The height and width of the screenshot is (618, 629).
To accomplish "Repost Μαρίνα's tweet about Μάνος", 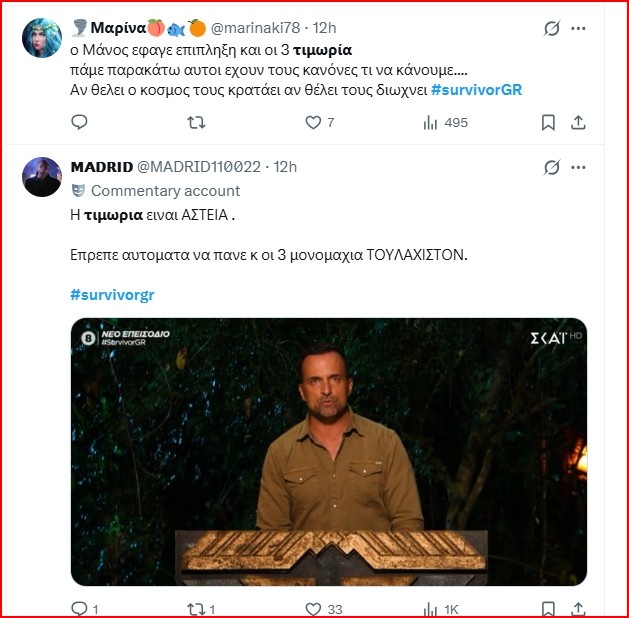I will (197, 122).
